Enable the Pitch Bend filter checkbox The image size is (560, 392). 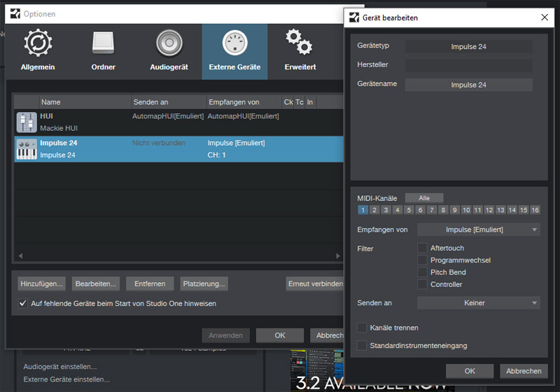point(422,272)
